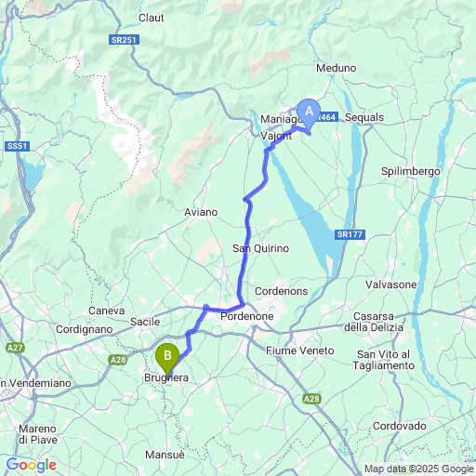Open the Google logo link

pyautogui.click(x=32, y=465)
